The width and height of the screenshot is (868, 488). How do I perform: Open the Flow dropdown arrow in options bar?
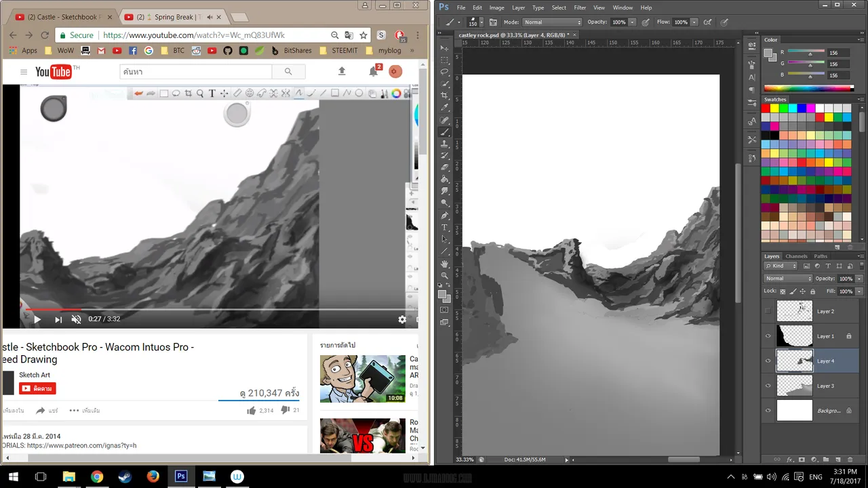coord(694,22)
